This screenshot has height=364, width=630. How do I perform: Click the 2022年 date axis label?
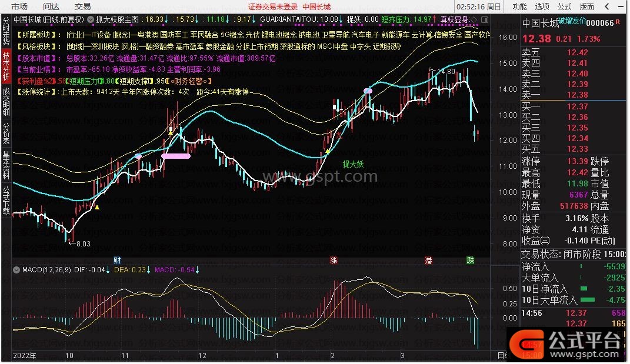pos(25,356)
